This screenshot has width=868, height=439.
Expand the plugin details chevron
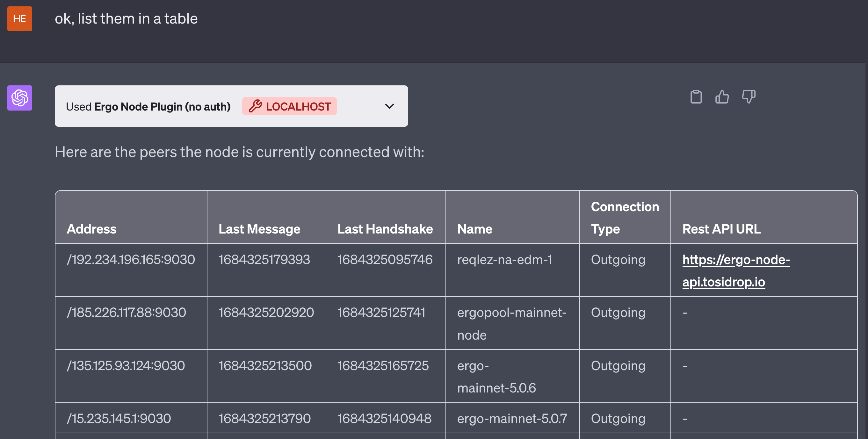tap(389, 106)
